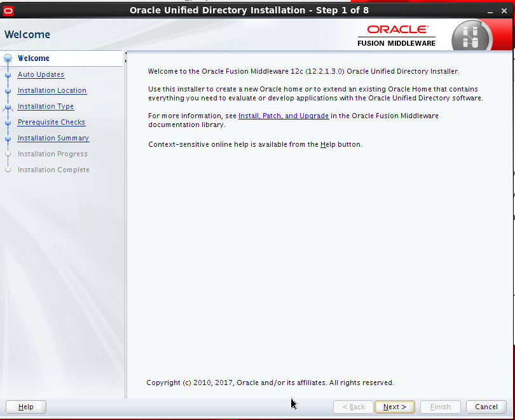The height and width of the screenshot is (420, 515).
Task: Click the 12c (12.2.1.3.0) welcome sentence
Action: [x=303, y=71]
